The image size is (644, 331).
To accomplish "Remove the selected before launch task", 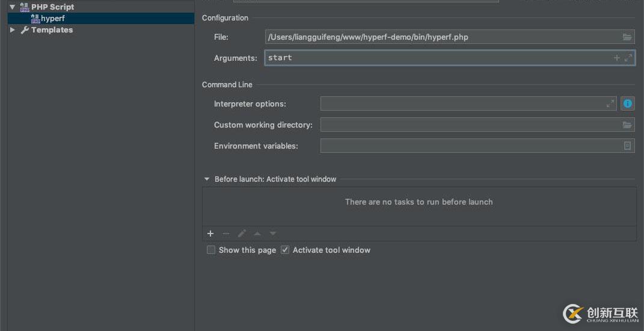I will (x=226, y=234).
